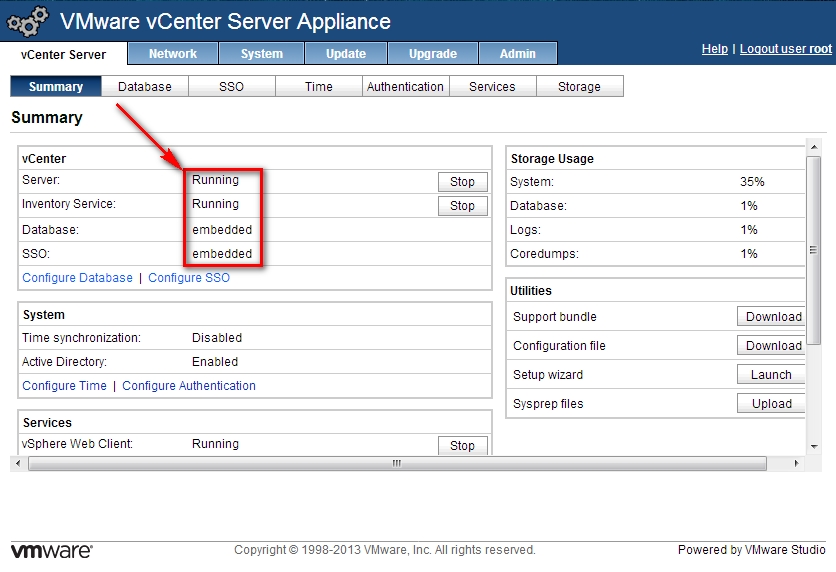Switch to the Network tab

(x=173, y=53)
